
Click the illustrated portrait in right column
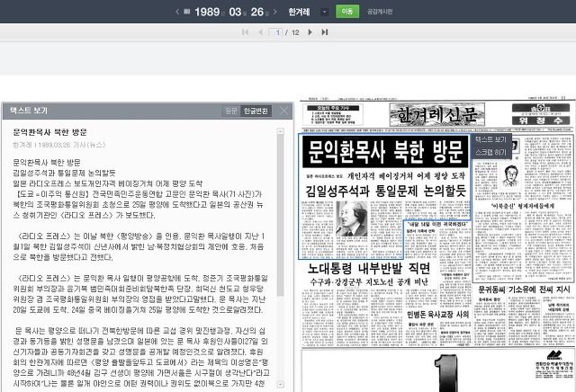tap(511, 176)
